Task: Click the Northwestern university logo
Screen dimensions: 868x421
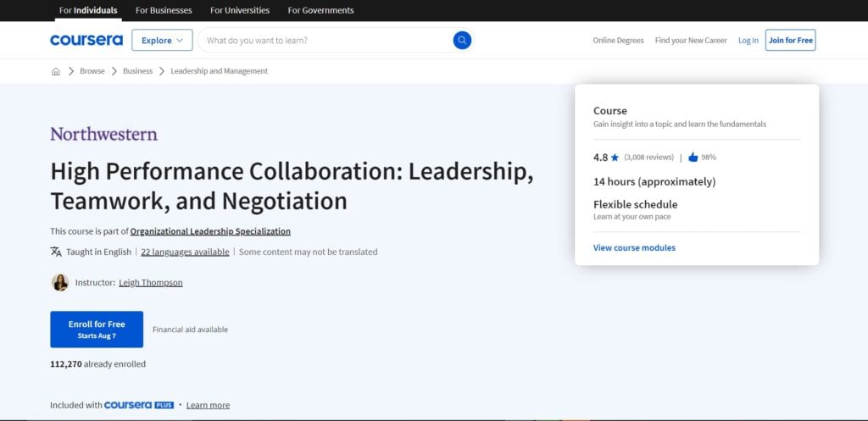Action: [103, 134]
